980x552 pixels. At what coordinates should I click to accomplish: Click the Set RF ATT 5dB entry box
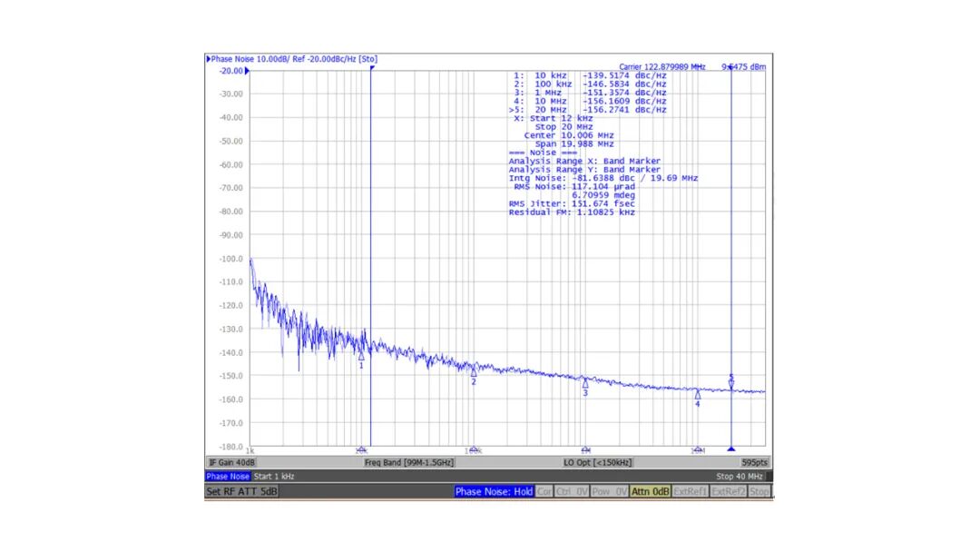tap(242, 491)
